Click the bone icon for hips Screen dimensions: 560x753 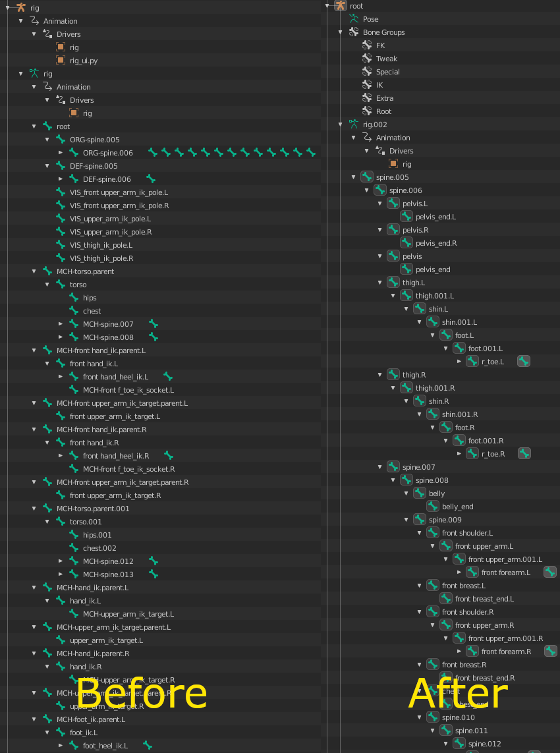tap(74, 298)
